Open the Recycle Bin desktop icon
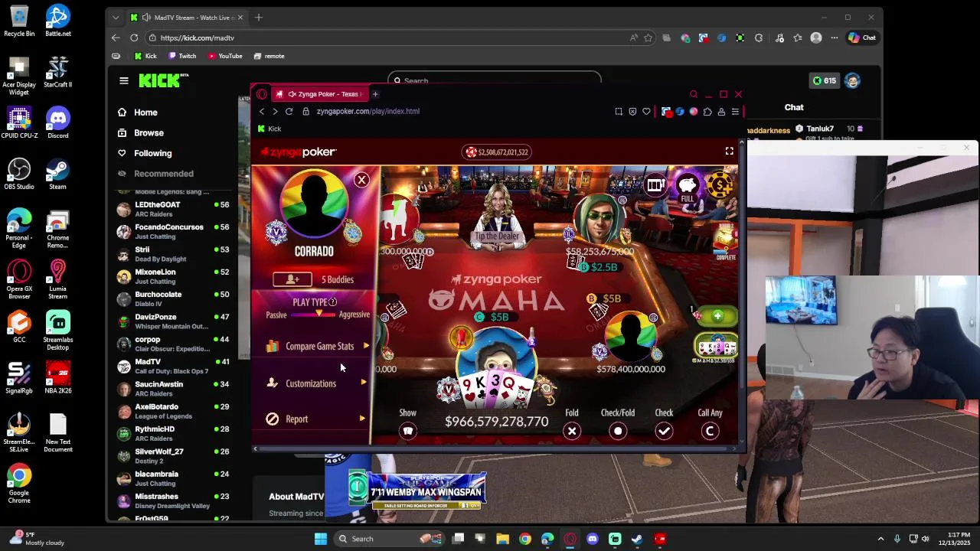980x551 pixels. coord(19,21)
